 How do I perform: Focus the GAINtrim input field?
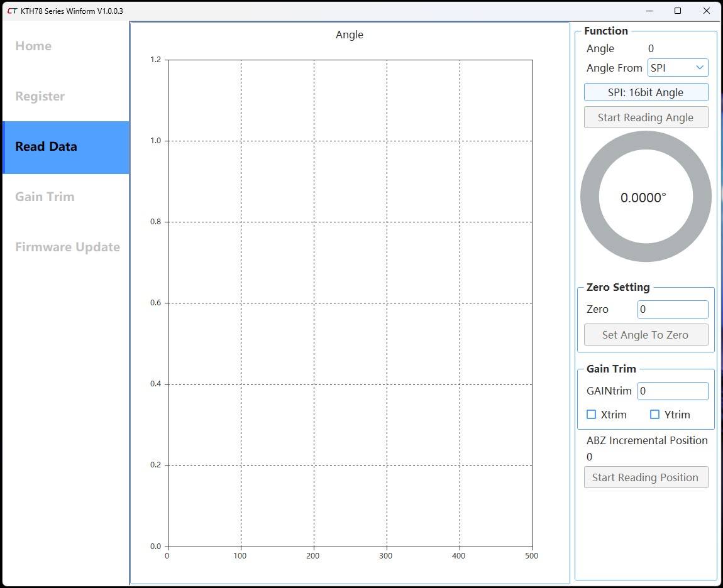click(673, 391)
